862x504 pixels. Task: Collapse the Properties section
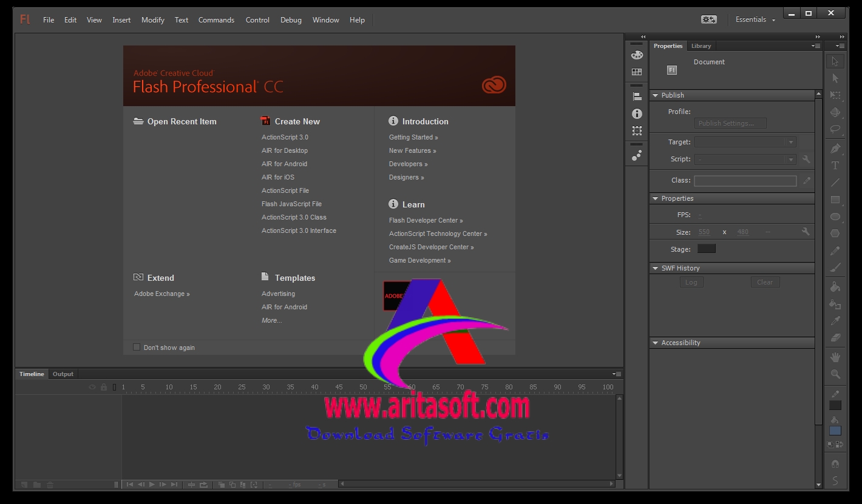[x=655, y=198]
